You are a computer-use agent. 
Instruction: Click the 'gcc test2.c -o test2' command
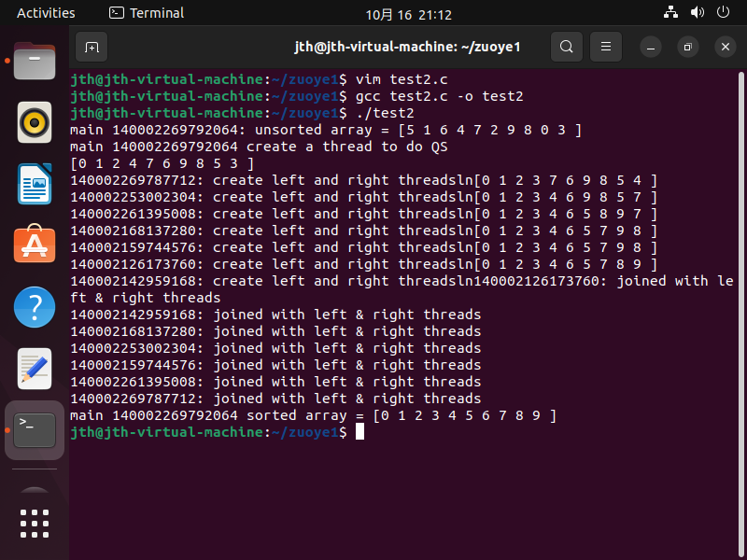tap(297, 96)
